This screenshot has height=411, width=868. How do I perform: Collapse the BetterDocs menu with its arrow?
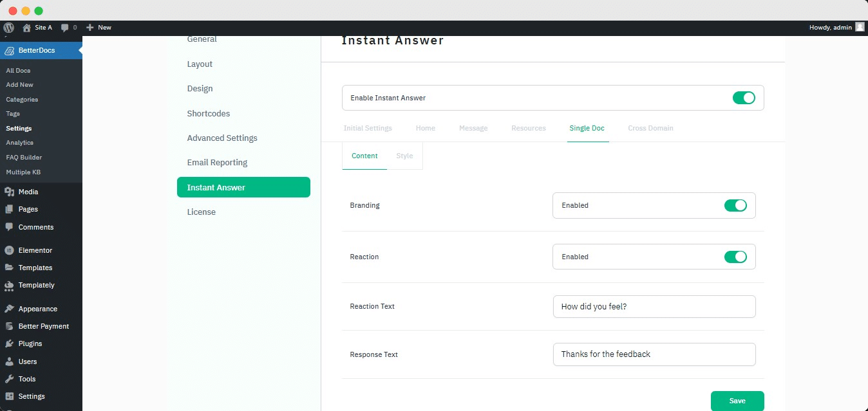point(80,50)
